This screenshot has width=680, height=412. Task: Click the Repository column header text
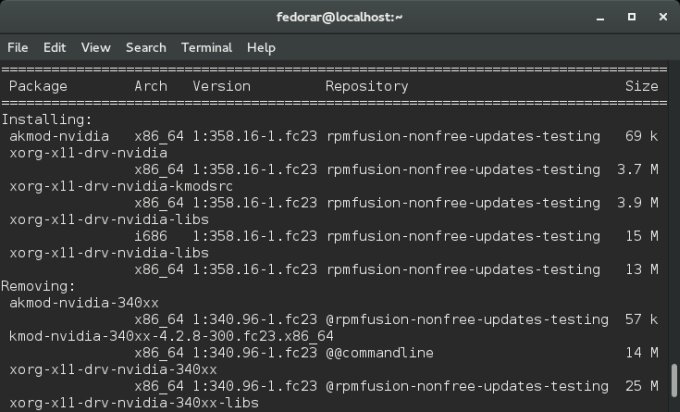(x=366, y=86)
